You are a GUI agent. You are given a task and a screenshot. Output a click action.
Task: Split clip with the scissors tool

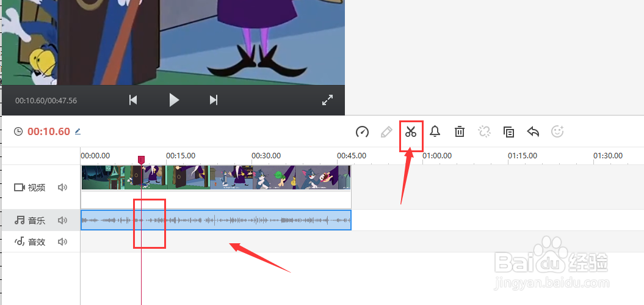pyautogui.click(x=411, y=132)
